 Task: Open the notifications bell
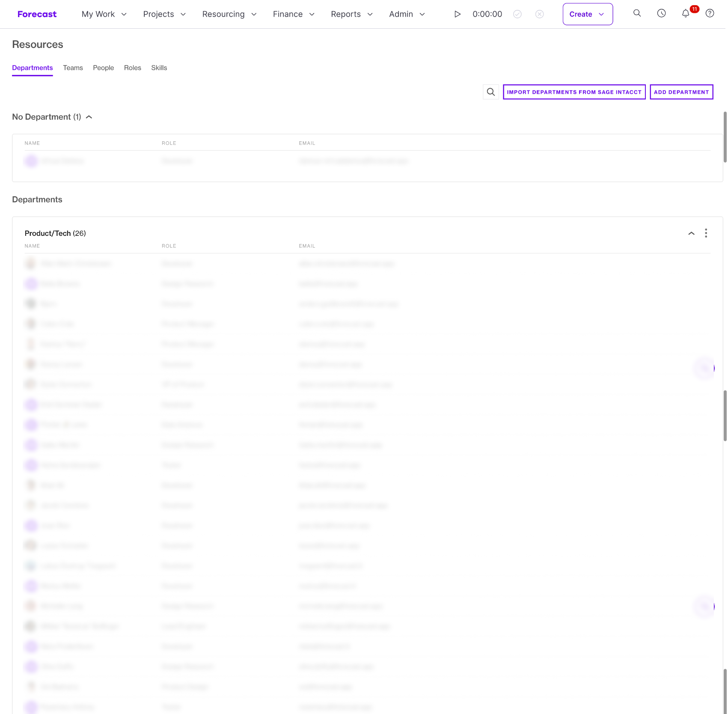point(686,13)
